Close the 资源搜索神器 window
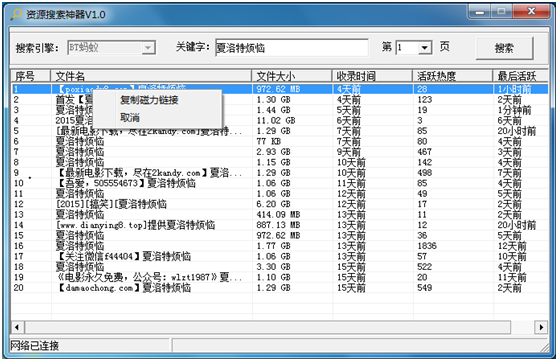The image size is (558, 361). (x=531, y=11)
